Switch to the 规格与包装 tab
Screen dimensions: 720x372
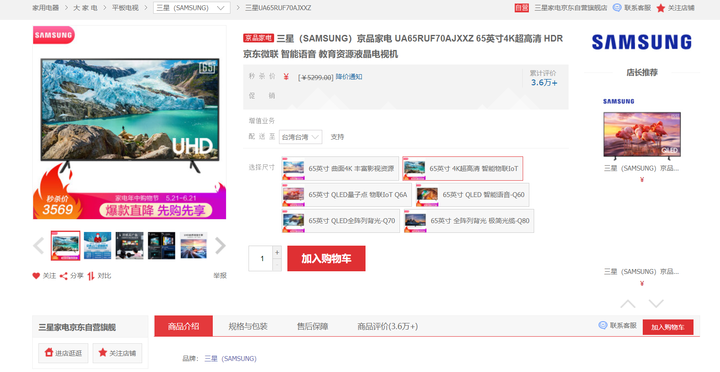coord(248,326)
